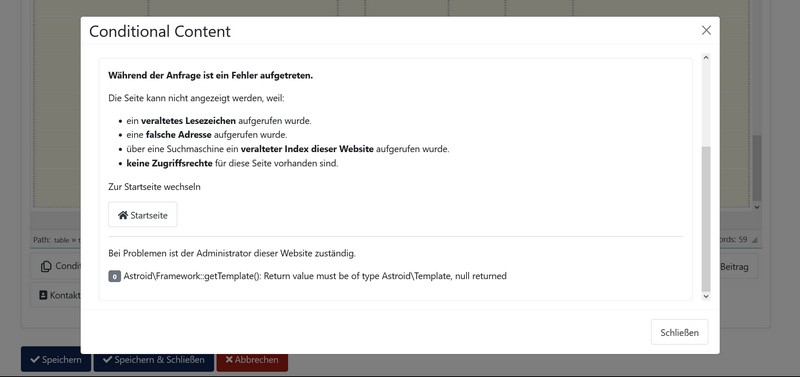
Task: Click 'Zur Startseite wechseln' text
Action: [155, 187]
